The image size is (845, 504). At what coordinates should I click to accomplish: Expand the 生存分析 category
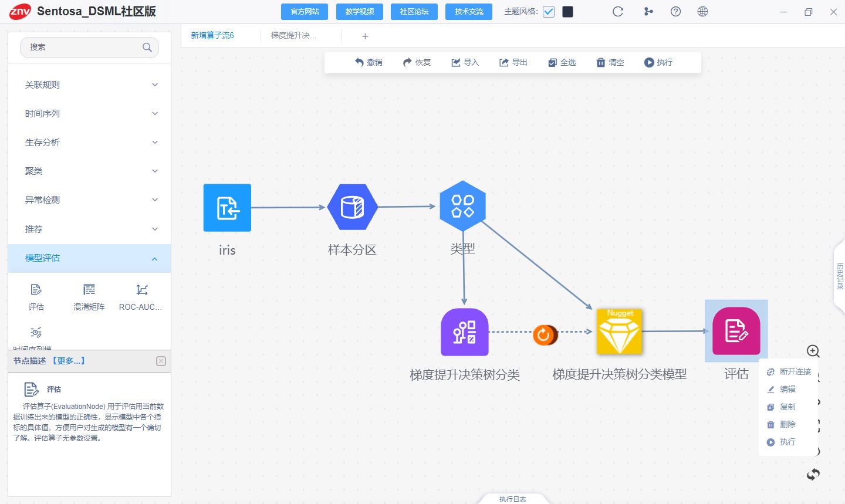[89, 142]
